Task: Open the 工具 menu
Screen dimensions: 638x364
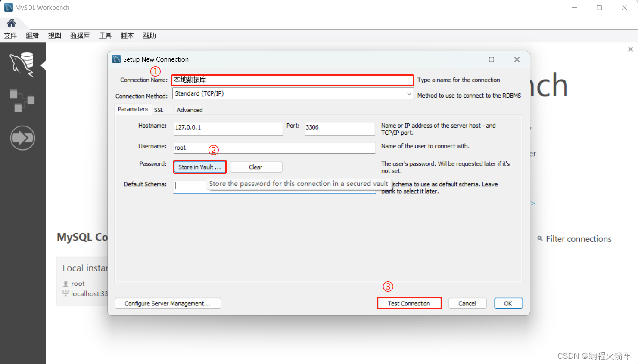Action: coord(105,35)
